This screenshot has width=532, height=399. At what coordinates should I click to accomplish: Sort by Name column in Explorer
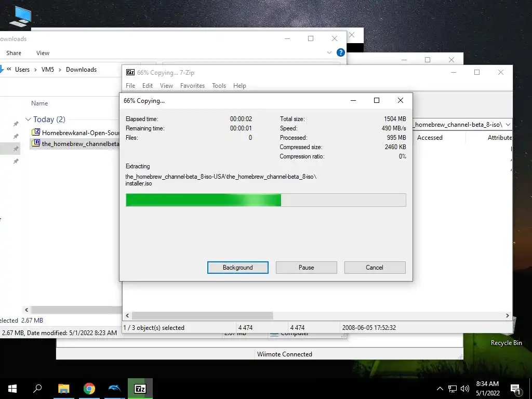39,103
